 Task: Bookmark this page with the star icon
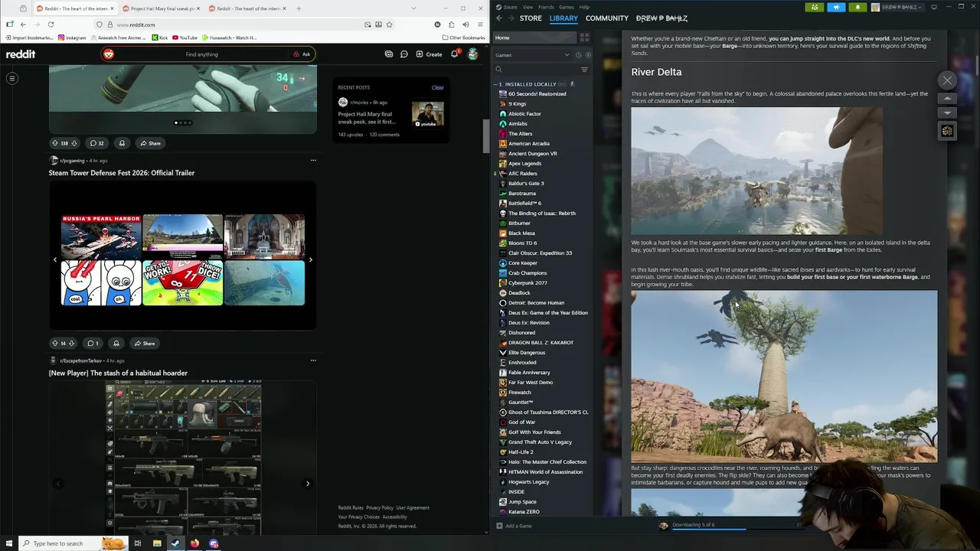tap(389, 24)
